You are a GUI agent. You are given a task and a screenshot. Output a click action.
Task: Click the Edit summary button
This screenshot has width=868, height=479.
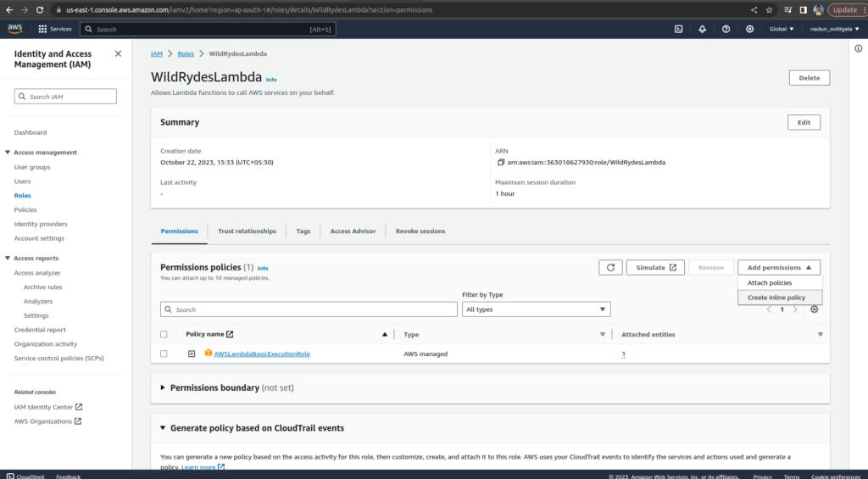[x=804, y=122]
